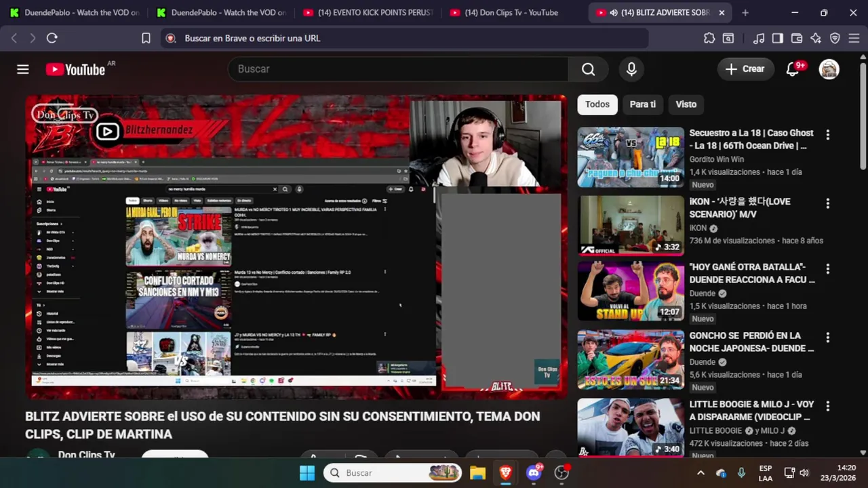
Task: Click the main video player
Action: tap(296, 247)
